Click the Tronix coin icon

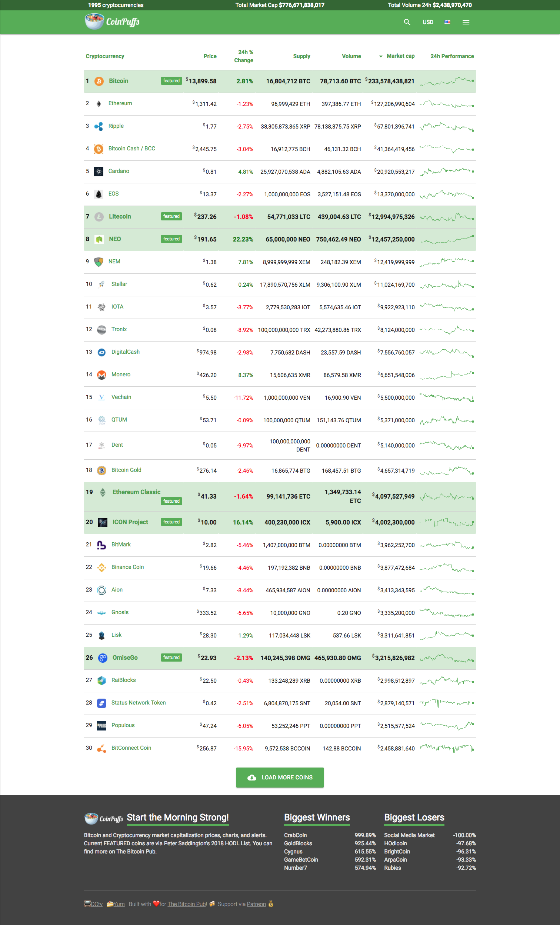point(101,330)
